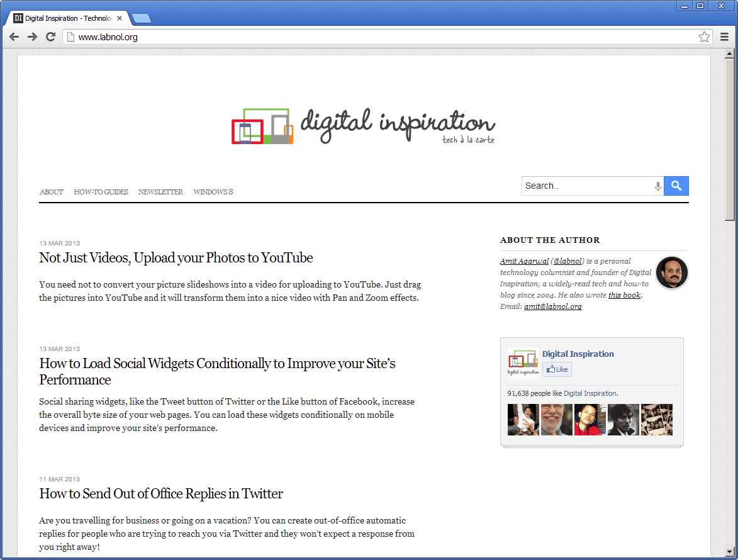Minimize the browser window

pyautogui.click(x=685, y=6)
